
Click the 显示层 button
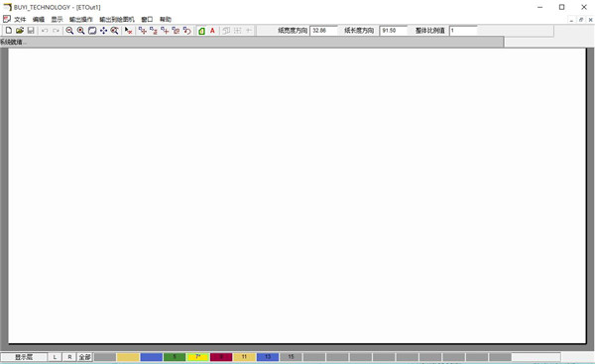[x=24, y=357]
